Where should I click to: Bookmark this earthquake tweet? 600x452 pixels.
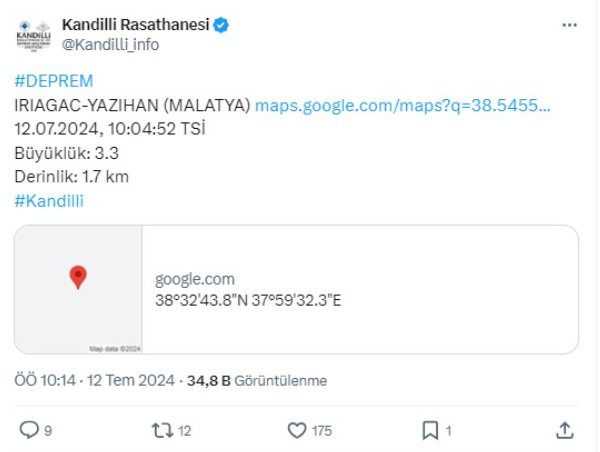[430, 430]
